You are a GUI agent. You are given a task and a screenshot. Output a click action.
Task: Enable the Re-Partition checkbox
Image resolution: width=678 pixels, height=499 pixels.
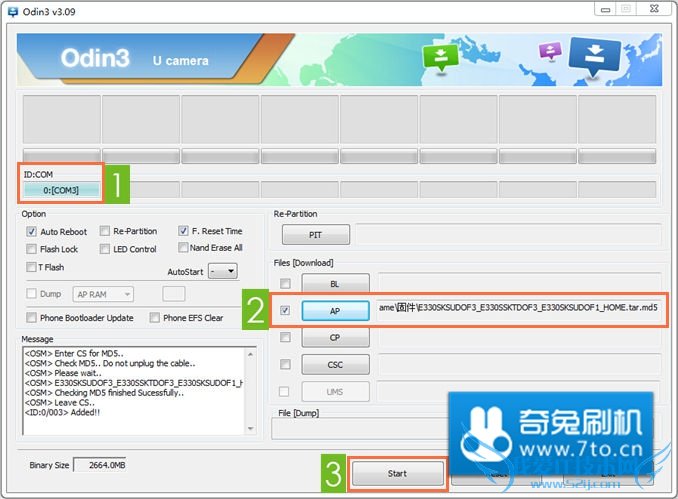(104, 231)
